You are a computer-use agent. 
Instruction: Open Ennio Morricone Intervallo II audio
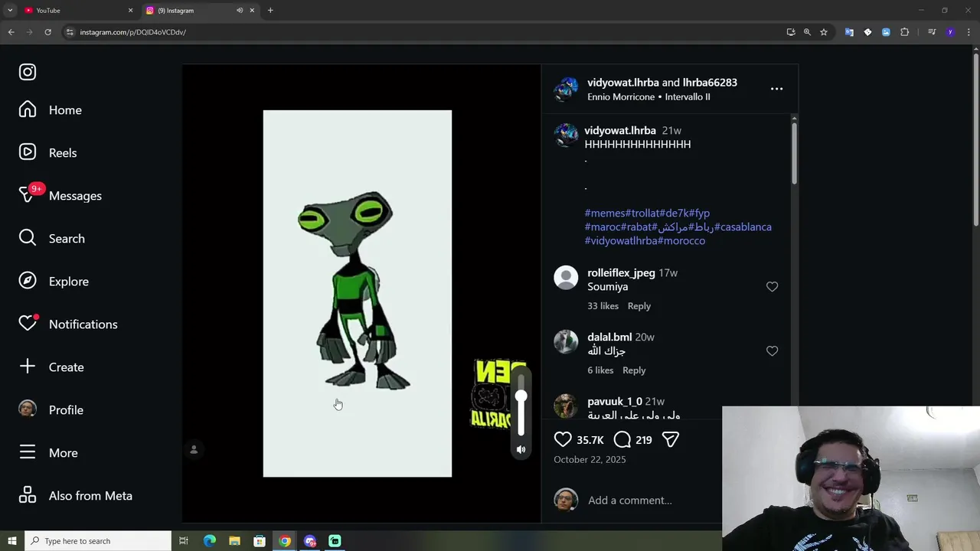pos(648,97)
